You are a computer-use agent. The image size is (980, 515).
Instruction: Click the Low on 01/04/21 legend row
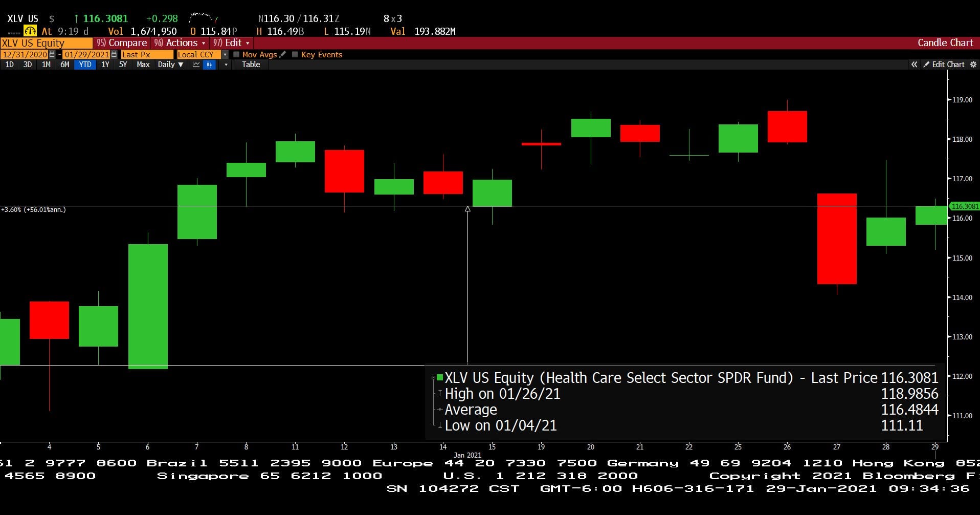pos(500,425)
